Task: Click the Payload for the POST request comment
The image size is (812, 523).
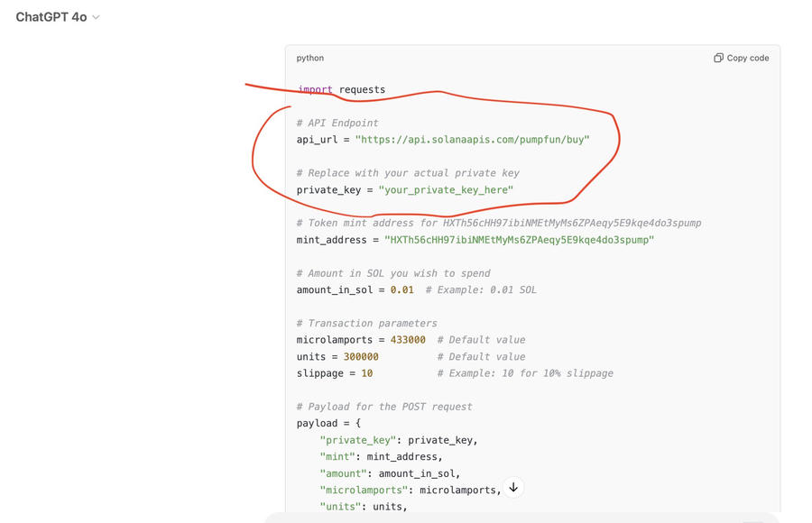Action: pyautogui.click(x=383, y=407)
